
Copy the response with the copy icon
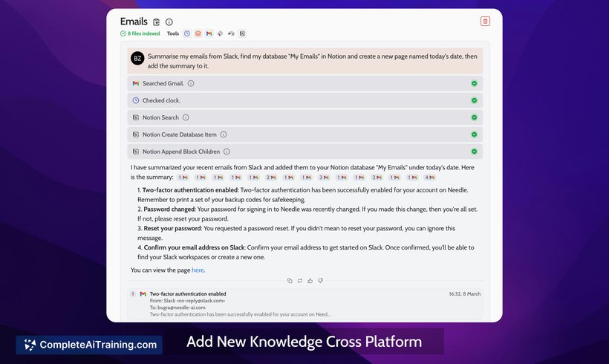[x=290, y=281]
